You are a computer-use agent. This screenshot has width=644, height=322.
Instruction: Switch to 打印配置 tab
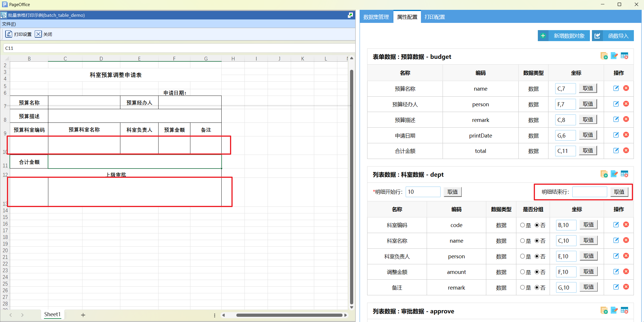pyautogui.click(x=435, y=17)
